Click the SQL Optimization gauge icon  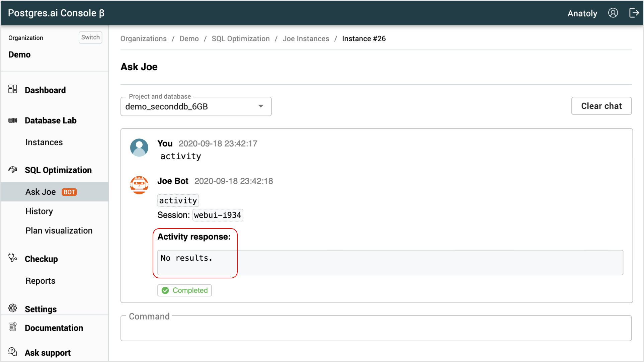click(x=13, y=170)
